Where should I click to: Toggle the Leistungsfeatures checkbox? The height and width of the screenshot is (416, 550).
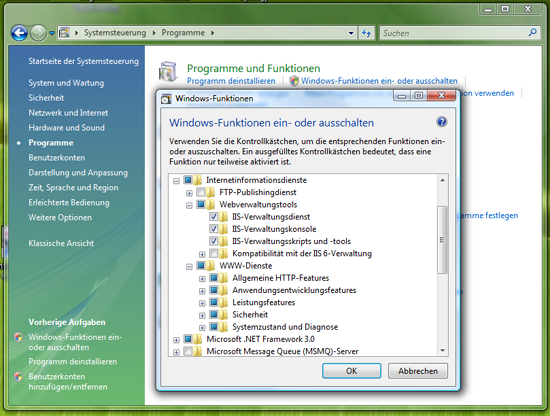(x=214, y=302)
